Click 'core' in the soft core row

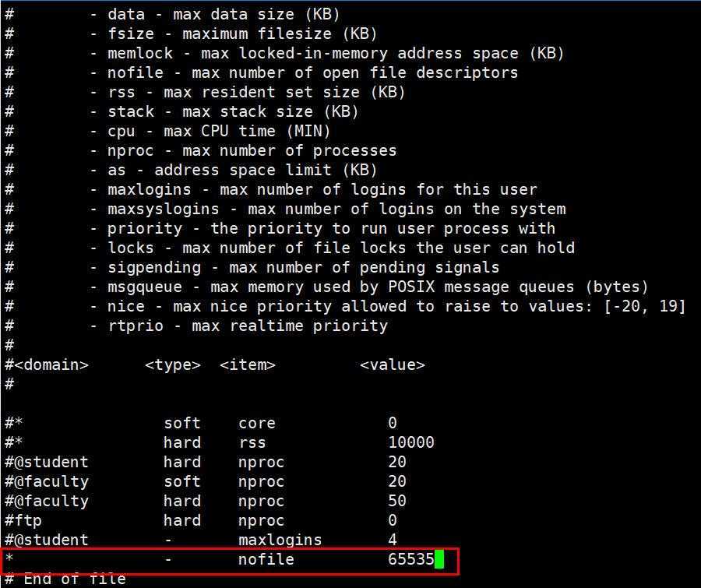click(x=256, y=424)
